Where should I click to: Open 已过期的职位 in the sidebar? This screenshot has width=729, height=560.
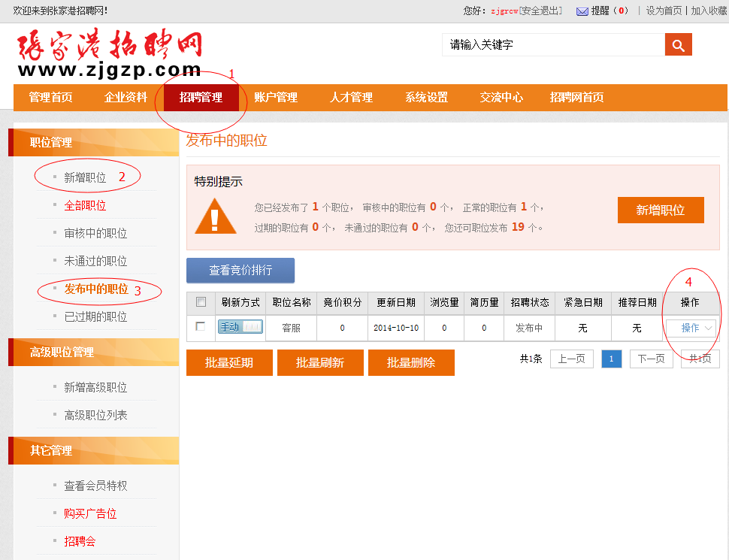[95, 316]
